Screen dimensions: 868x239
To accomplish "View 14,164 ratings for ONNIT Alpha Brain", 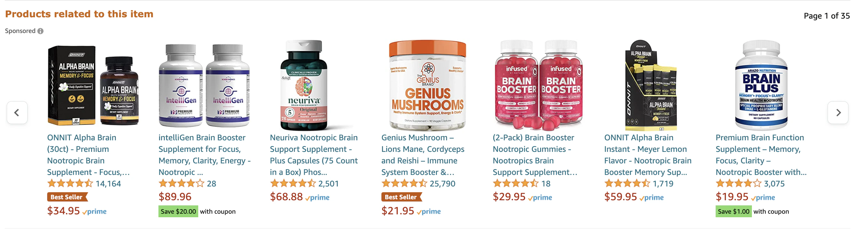I will (108, 184).
